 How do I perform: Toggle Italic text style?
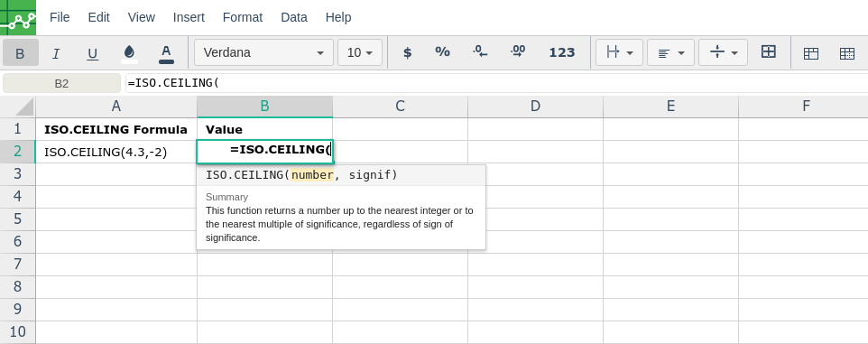tap(56, 52)
